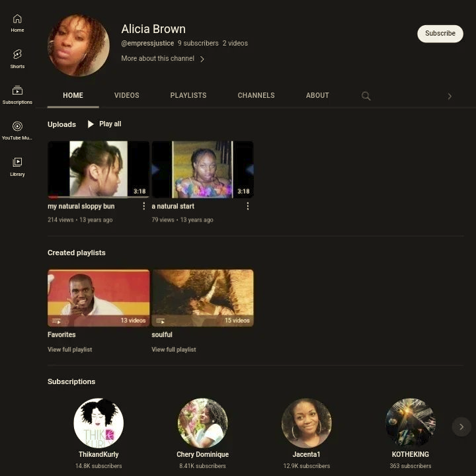
Task: Click the Chery Dominique channel name
Action: [x=202, y=454]
